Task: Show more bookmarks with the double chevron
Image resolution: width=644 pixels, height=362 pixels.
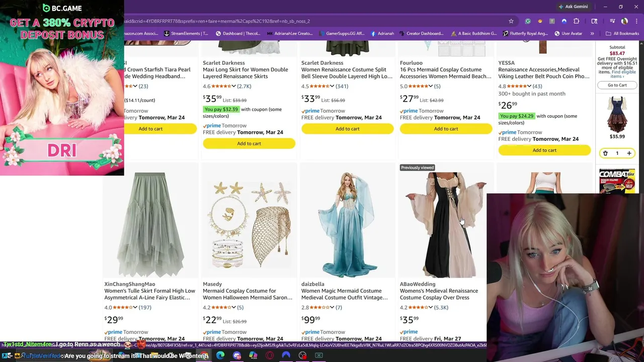Action: pyautogui.click(x=592, y=34)
